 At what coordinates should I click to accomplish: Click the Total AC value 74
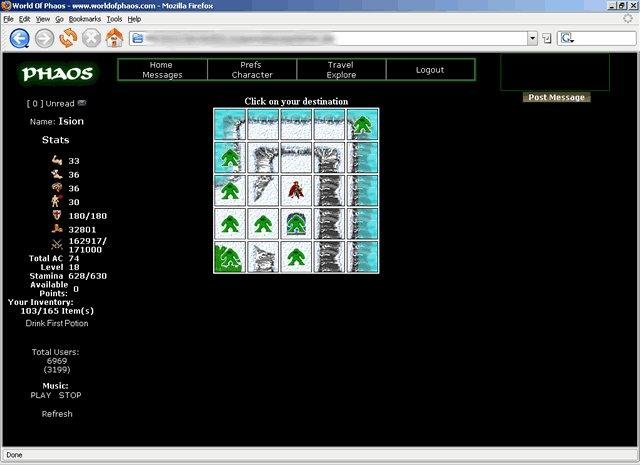point(74,258)
